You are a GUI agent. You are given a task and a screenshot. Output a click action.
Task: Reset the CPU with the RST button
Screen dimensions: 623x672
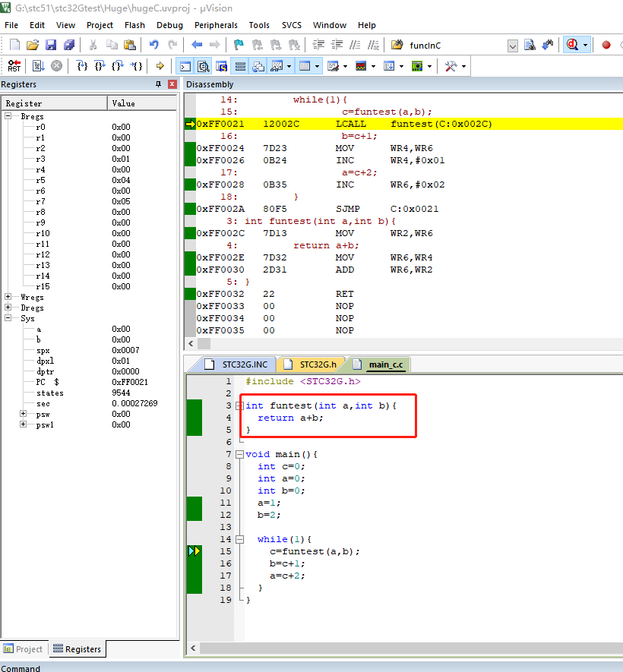[14, 66]
